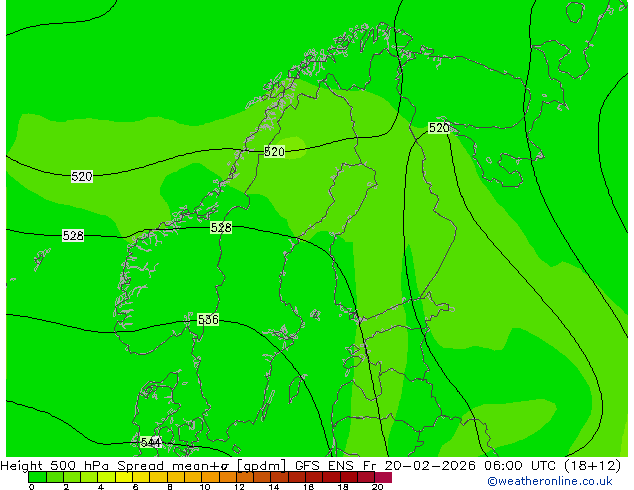Select the legend swatch starting at value 6
The image size is (634, 490).
pos(142,477)
